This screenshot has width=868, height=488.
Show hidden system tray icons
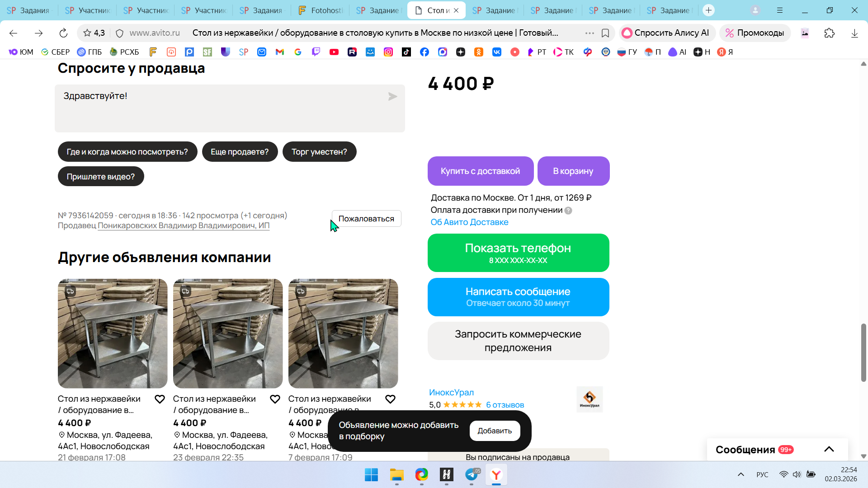pos(741,474)
